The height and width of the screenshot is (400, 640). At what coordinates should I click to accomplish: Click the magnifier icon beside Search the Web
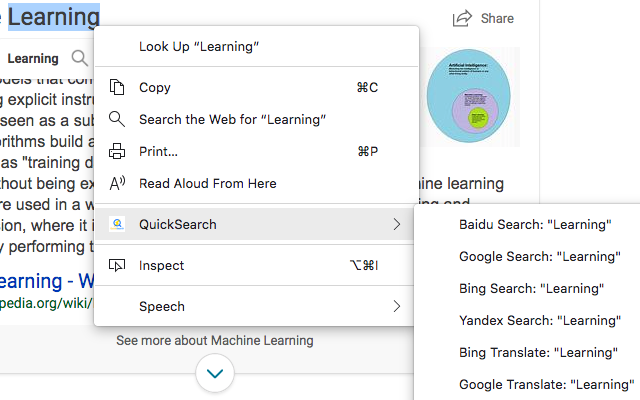click(117, 119)
